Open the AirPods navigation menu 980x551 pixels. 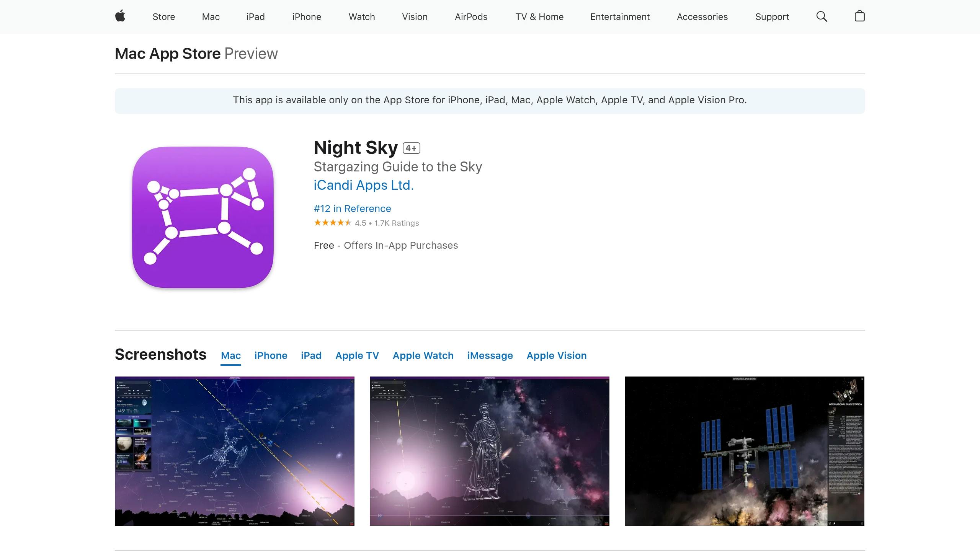[x=471, y=17]
